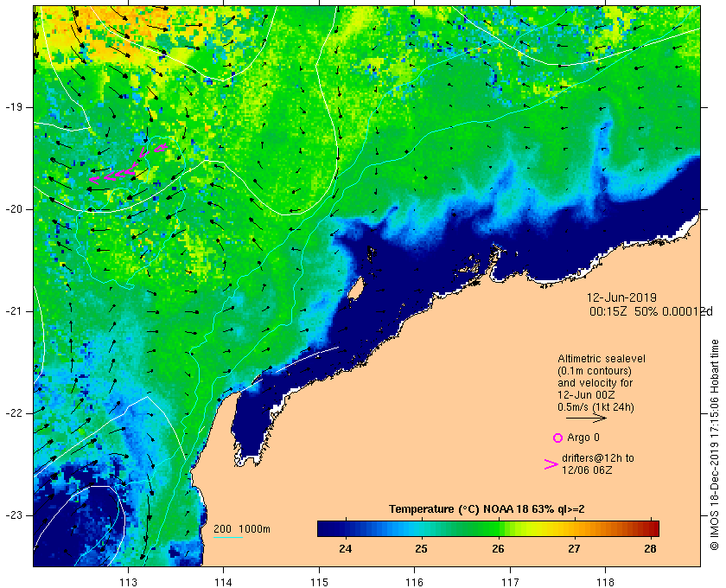Click the cyan 200 1000m depth contour line sample
Viewport: 726px width, 588px height.
pos(228,538)
